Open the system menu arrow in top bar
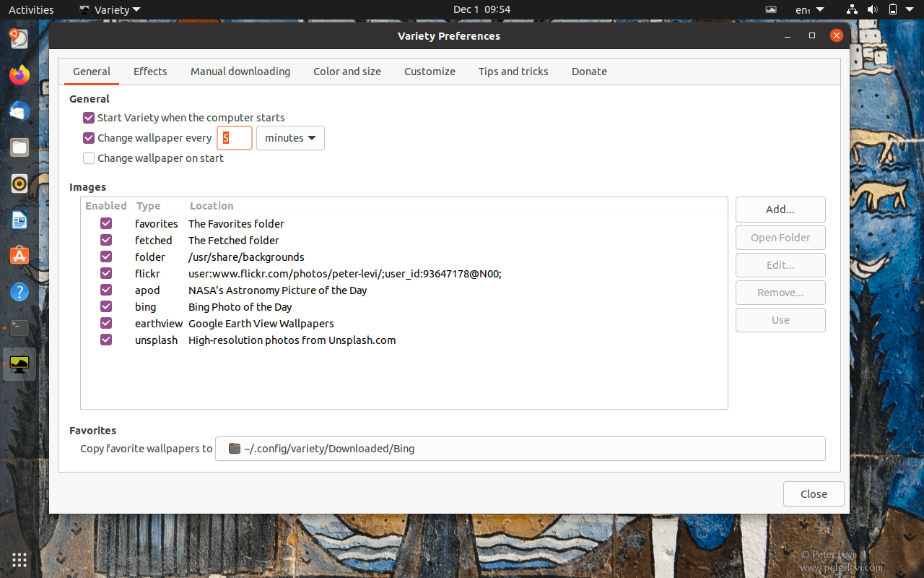The image size is (924, 578). coord(911,10)
